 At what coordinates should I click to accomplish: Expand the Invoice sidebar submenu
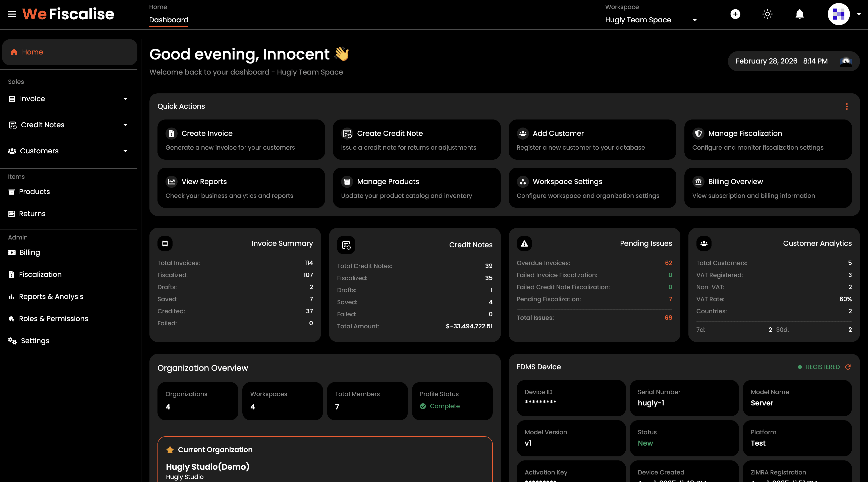125,99
